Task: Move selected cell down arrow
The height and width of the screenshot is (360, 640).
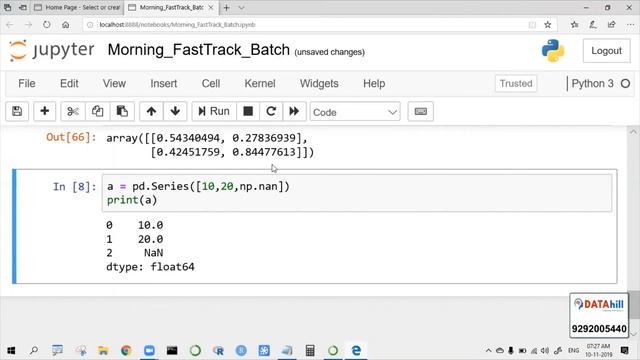Action: pyautogui.click(x=175, y=111)
